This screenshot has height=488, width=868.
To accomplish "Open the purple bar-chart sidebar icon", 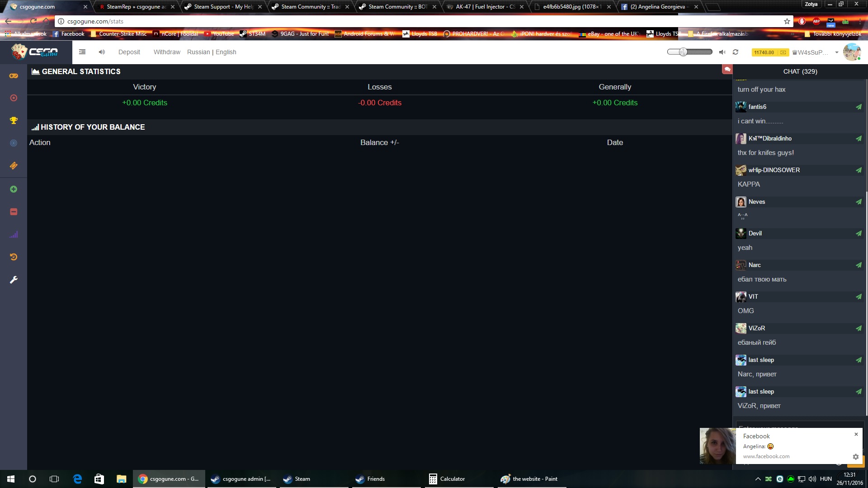I will point(14,235).
